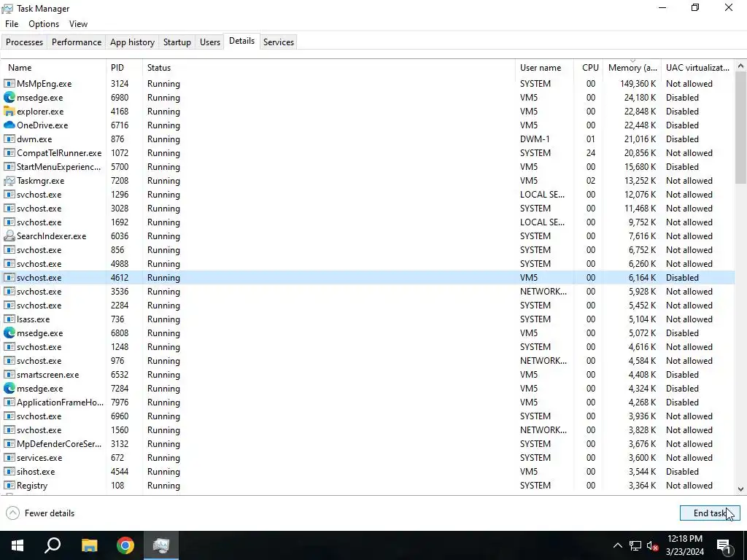Viewport: 747px width, 560px height.
Task: Show hidden tray icons chevron
Action: click(x=617, y=545)
